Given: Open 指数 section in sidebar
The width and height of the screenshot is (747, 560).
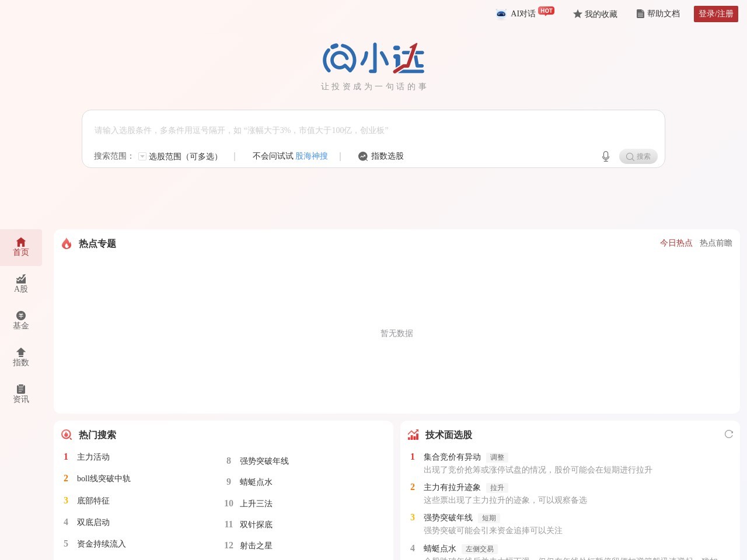Looking at the screenshot, I should pos(21,357).
